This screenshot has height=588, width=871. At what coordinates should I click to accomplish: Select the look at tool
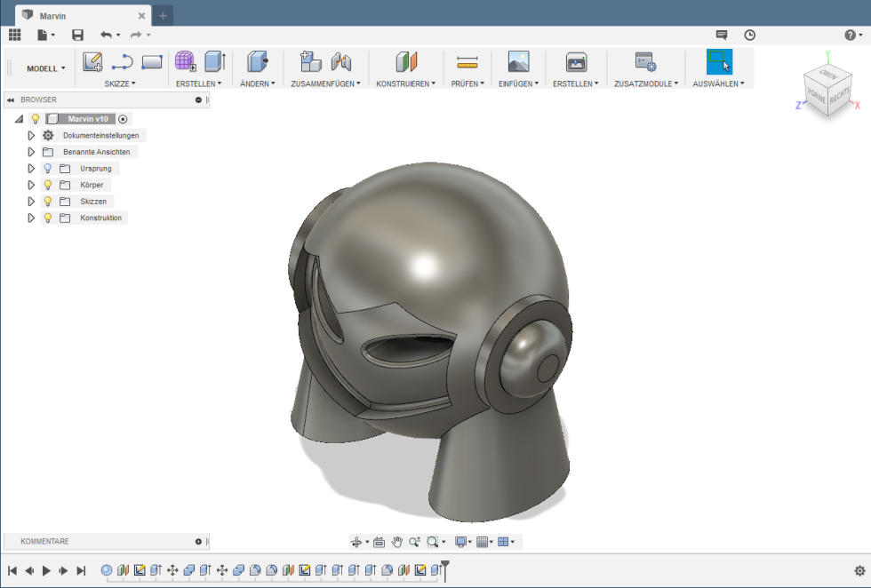click(379, 542)
